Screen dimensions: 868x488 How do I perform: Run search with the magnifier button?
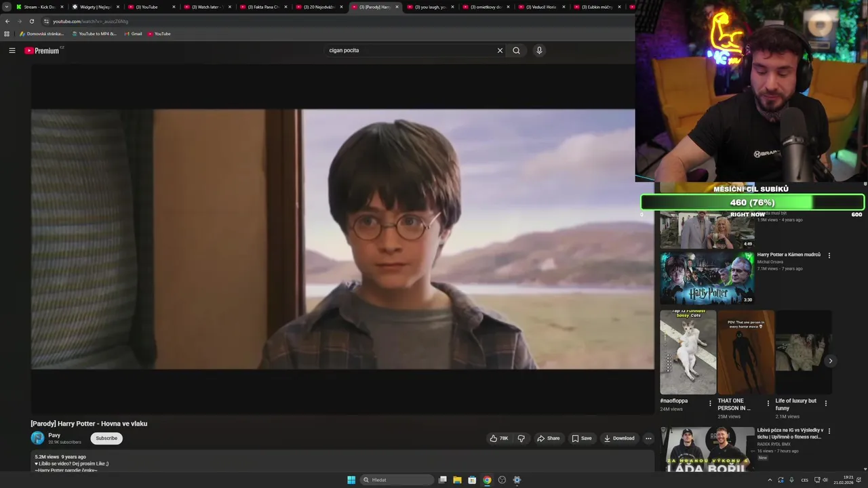click(517, 50)
